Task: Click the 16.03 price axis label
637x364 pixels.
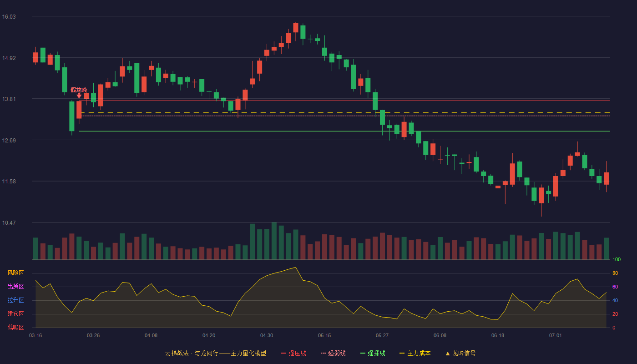Action: click(x=9, y=16)
